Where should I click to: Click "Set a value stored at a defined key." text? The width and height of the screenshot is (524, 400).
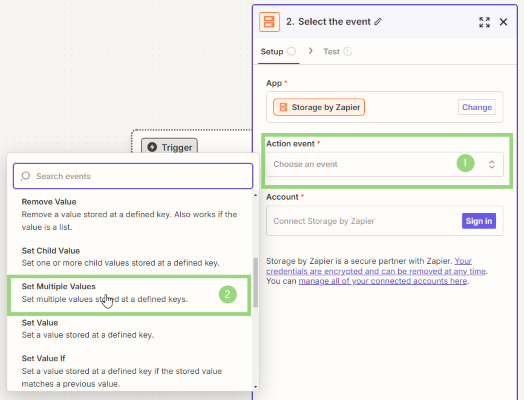point(88,335)
